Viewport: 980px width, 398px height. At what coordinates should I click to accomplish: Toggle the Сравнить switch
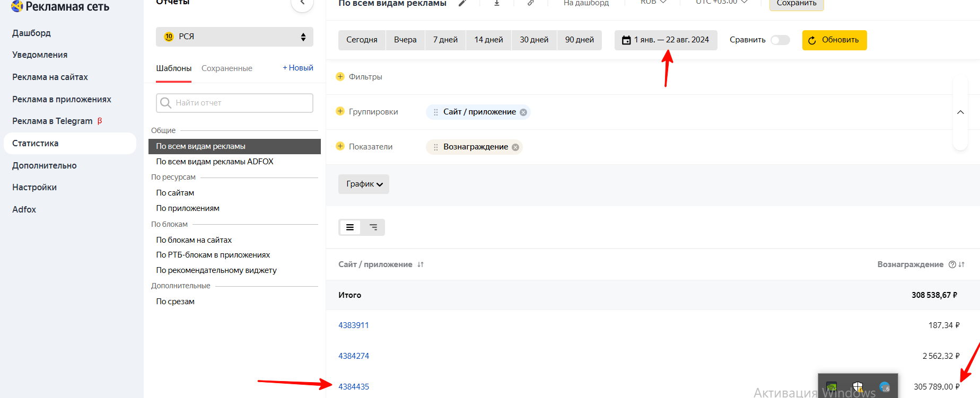pos(780,40)
